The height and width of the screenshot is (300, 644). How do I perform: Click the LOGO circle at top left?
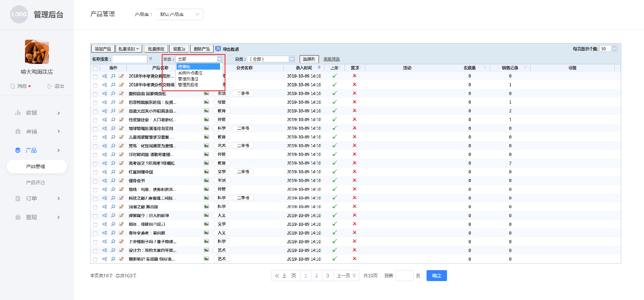19,14
